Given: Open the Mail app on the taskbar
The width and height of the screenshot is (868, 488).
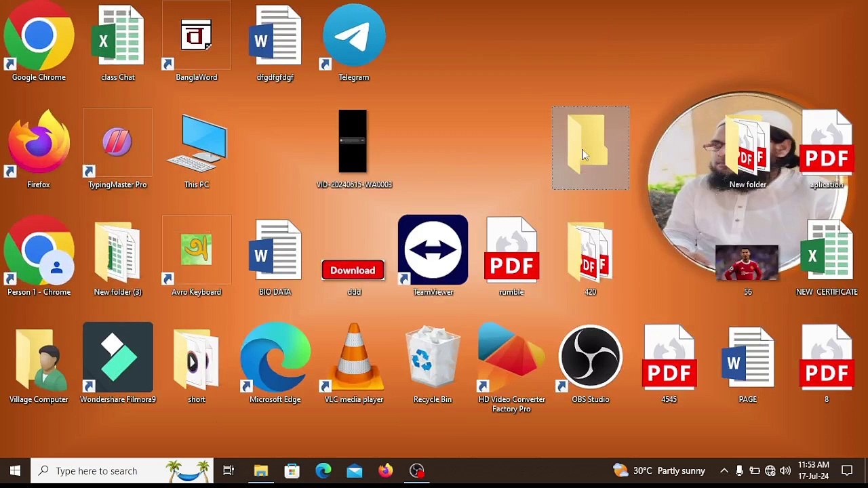Looking at the screenshot, I should (x=355, y=471).
